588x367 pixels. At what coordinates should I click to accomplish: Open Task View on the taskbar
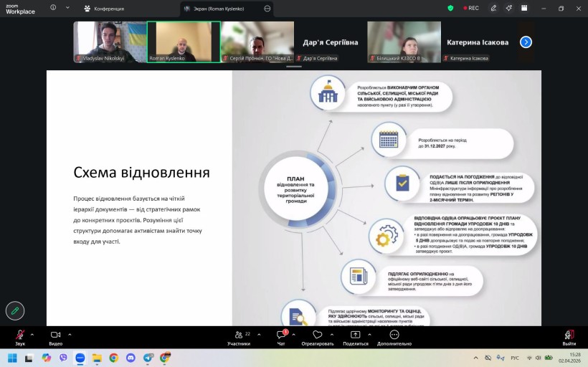point(29,358)
